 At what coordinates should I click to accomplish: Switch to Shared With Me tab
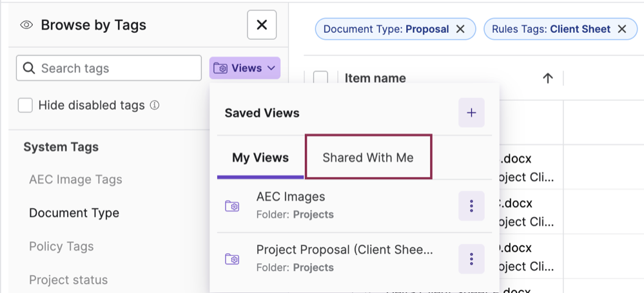click(368, 158)
